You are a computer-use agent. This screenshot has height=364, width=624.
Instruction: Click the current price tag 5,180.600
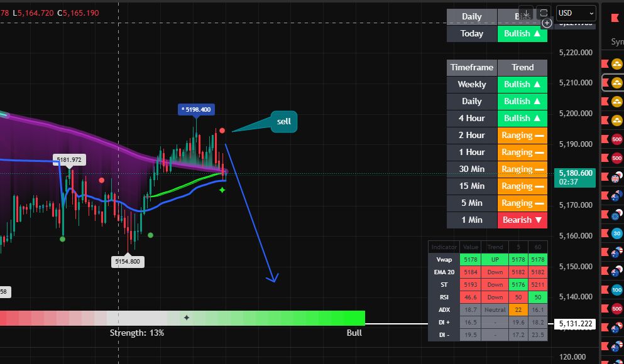pos(576,173)
